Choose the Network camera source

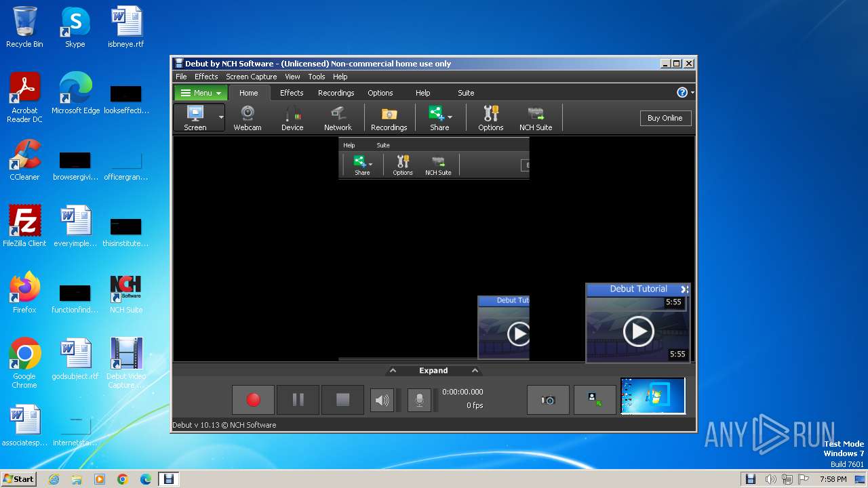click(x=338, y=118)
